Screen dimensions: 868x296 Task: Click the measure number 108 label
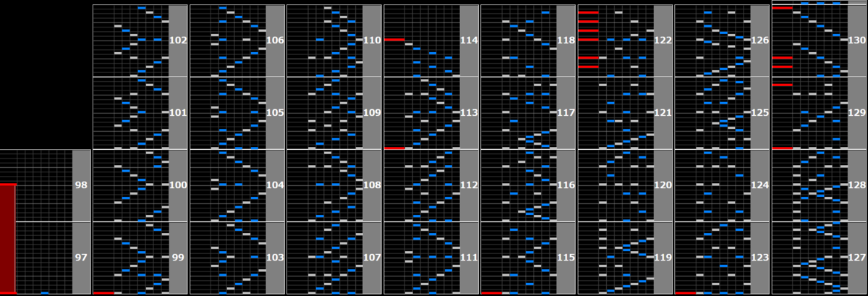tap(372, 185)
